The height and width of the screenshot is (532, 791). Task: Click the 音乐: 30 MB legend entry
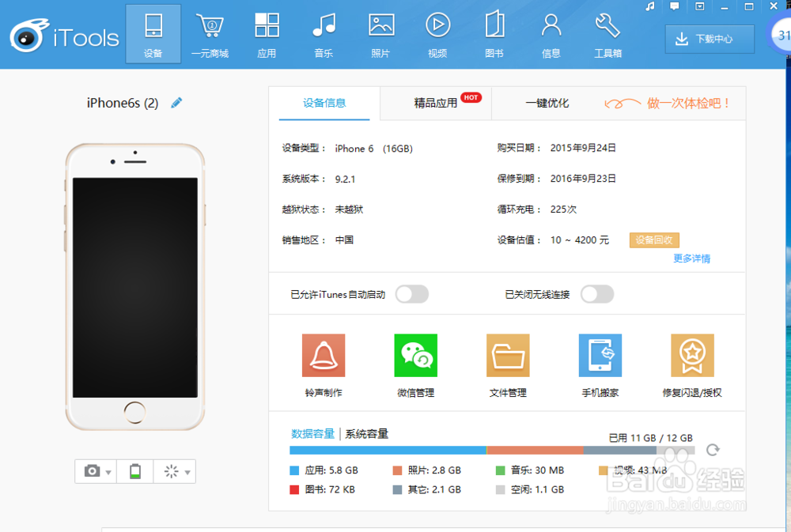530,470
